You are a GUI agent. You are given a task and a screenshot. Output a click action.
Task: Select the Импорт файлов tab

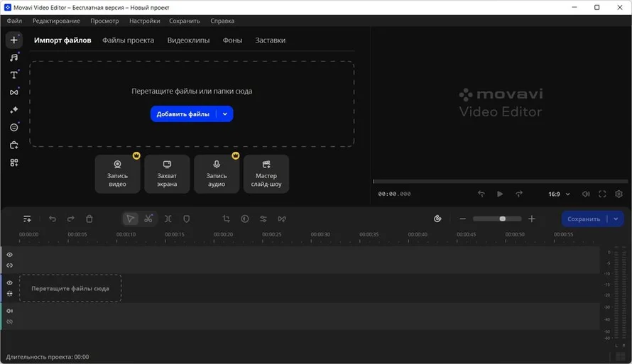pyautogui.click(x=62, y=40)
